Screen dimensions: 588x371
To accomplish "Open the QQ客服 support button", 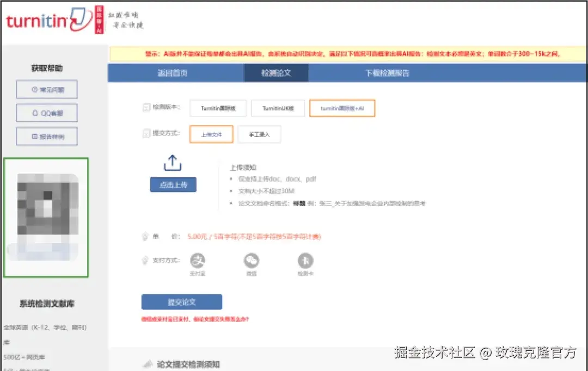I will coord(47,113).
